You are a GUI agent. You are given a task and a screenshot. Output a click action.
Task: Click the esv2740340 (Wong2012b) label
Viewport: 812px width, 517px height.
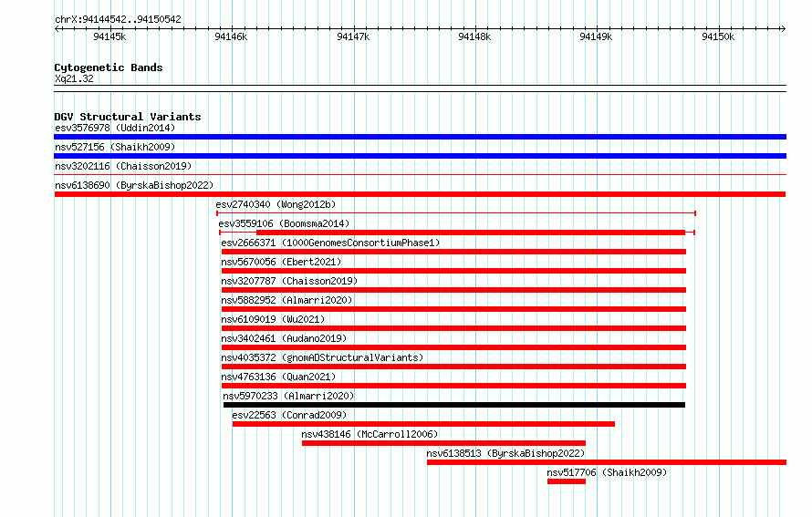[276, 204]
